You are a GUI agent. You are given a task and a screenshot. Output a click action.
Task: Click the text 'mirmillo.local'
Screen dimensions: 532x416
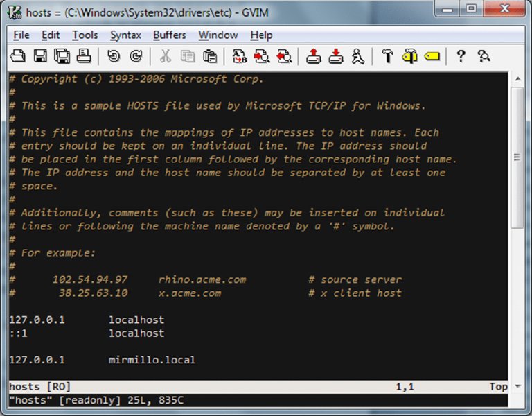[x=152, y=360]
